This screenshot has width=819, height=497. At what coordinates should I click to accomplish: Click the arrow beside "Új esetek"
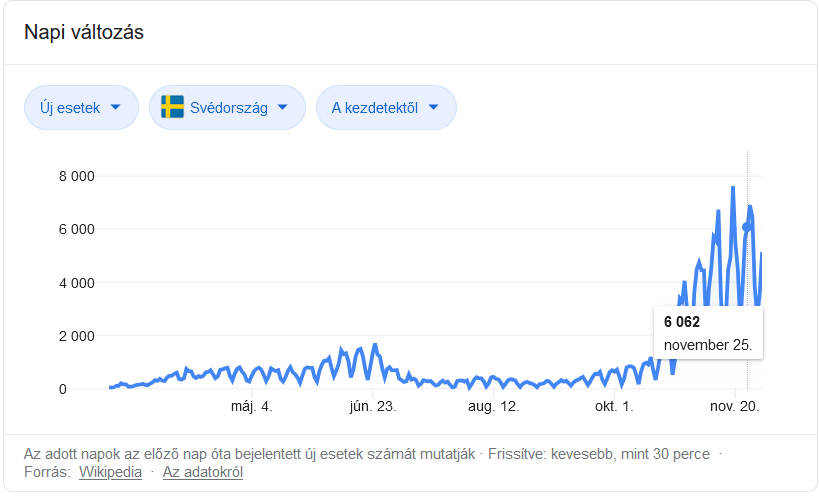point(116,108)
